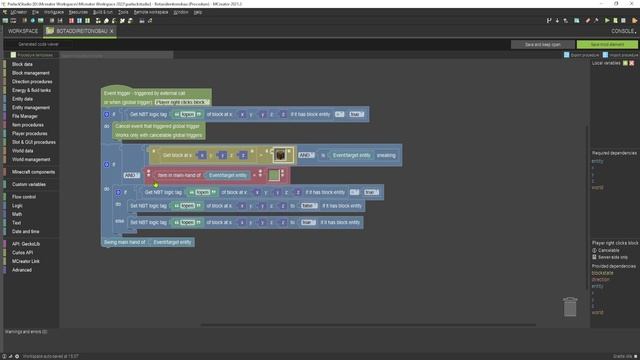Viewport: 640px width, 360px height.
Task: Select the Flow control category
Action: (24, 197)
